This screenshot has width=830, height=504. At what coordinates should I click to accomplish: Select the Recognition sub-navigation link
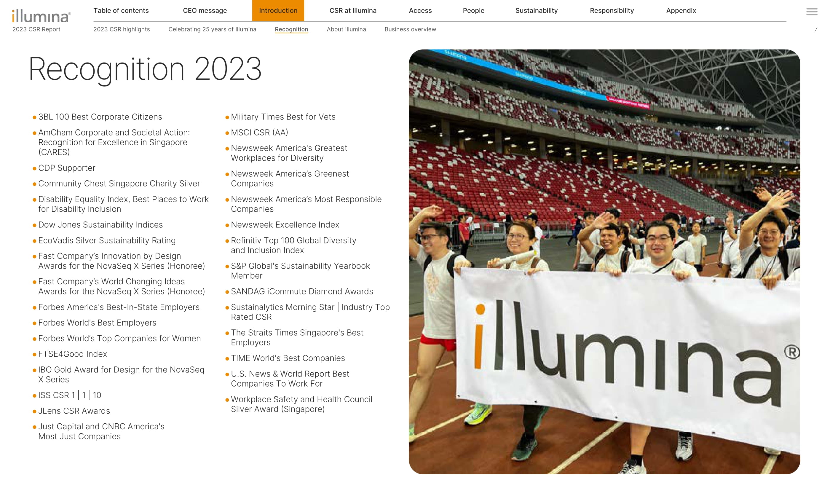[291, 29]
